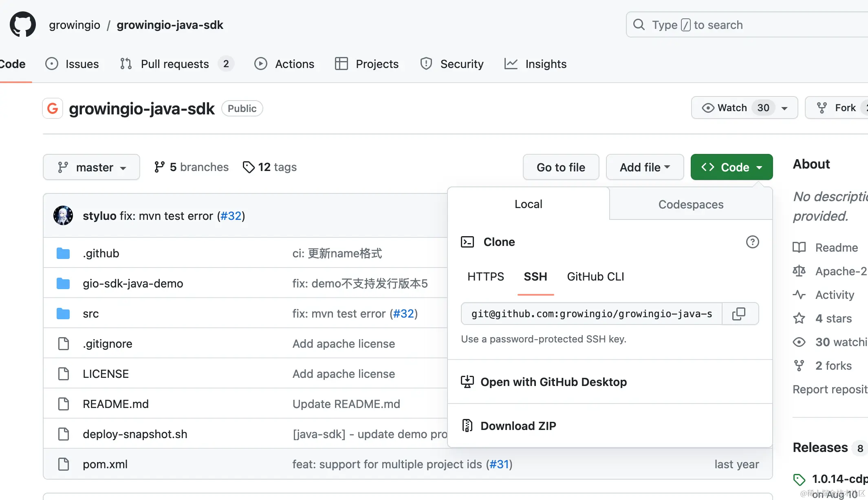Click the growingio G repository logo
The height and width of the screenshot is (500, 868).
[53, 108]
